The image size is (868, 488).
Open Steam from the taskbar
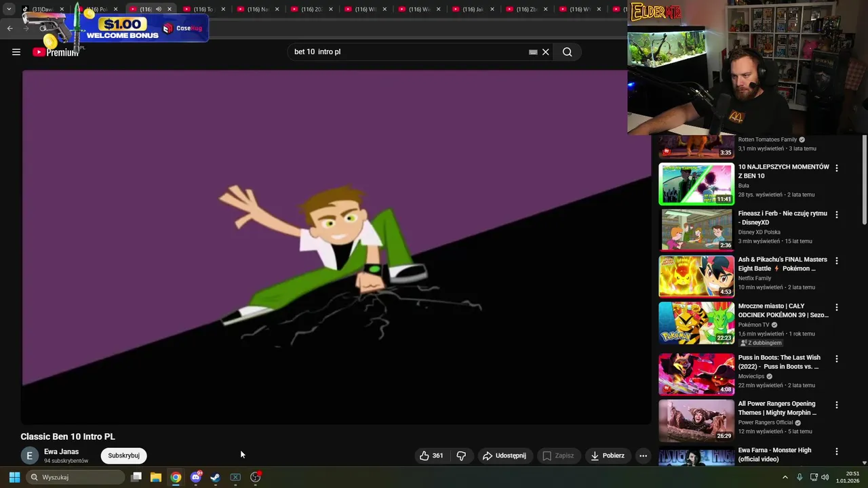coord(216,477)
